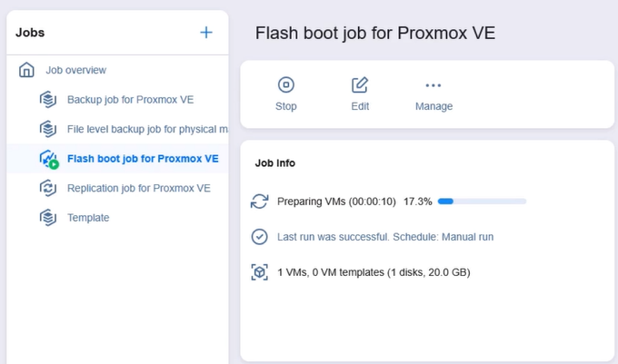The image size is (618, 364).
Task: Click the plus icon to add job
Action: tap(206, 33)
